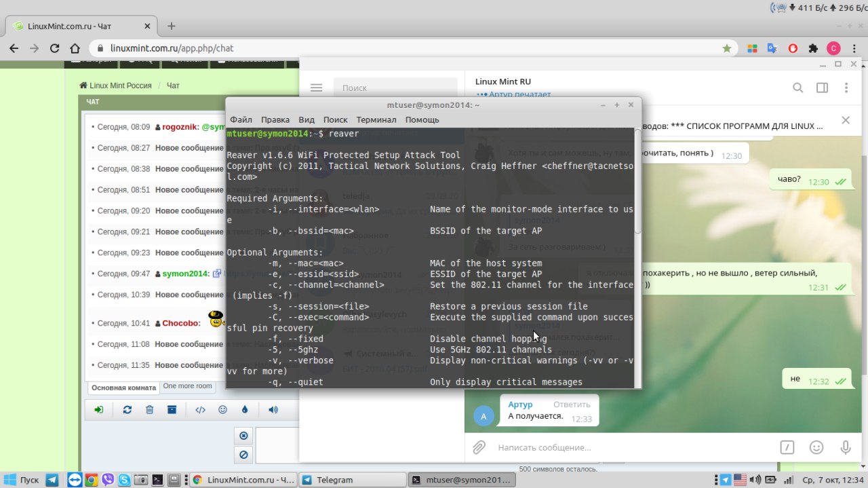Open the Пуск start menu
The image size is (868, 488).
[22, 480]
